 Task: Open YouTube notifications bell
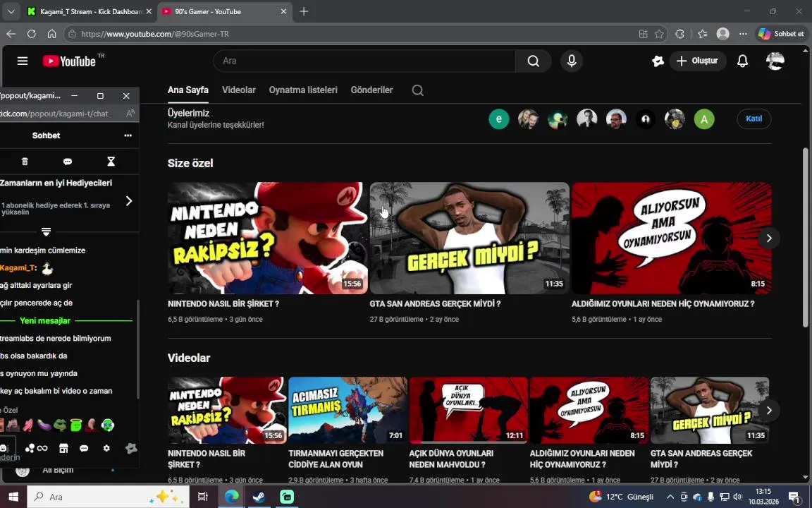pos(742,61)
